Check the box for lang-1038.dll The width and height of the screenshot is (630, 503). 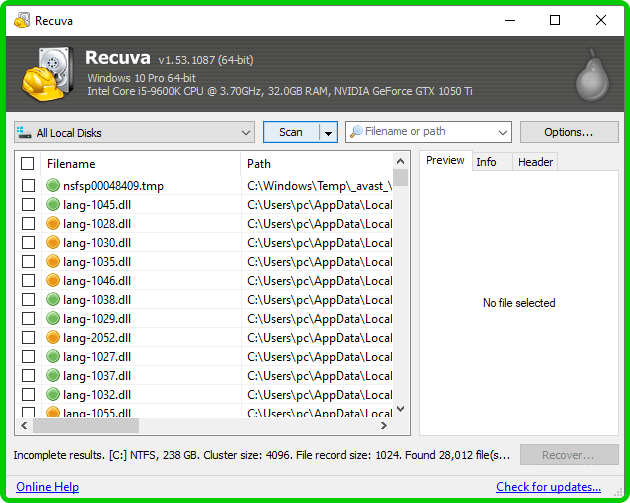tap(28, 299)
